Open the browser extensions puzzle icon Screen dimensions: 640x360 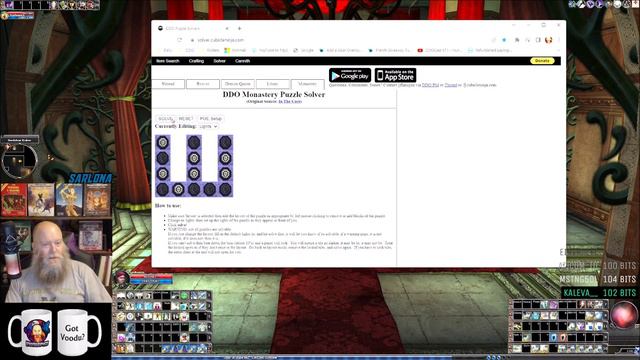point(517,40)
